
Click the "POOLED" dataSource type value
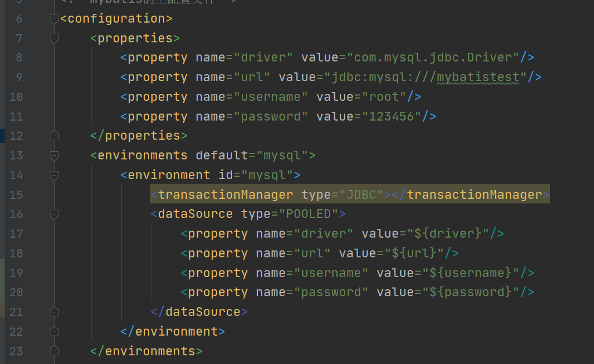(309, 214)
